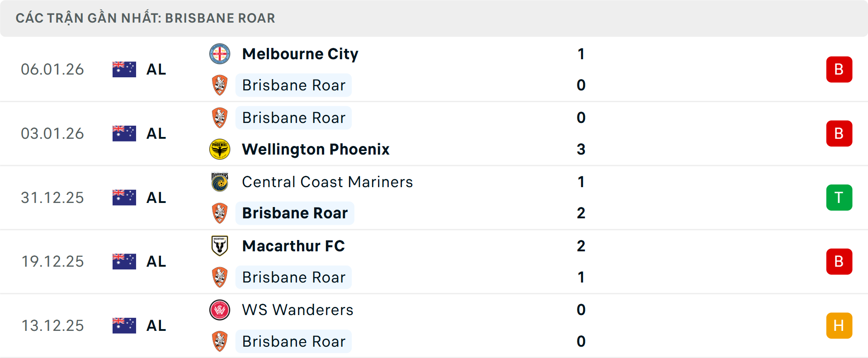Select the AL competition label beside 06.01.26
The width and height of the screenshot is (868, 358).
(156, 69)
